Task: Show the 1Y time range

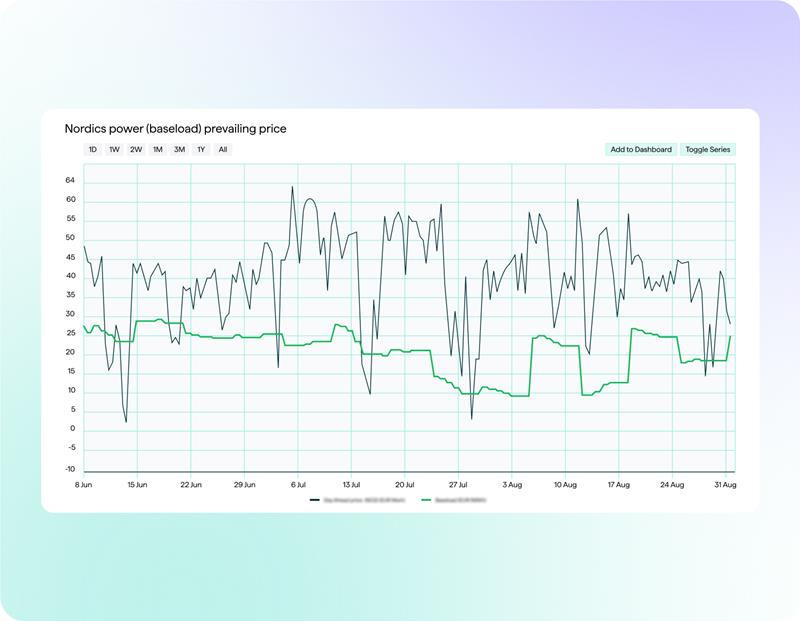Action: pos(201,150)
